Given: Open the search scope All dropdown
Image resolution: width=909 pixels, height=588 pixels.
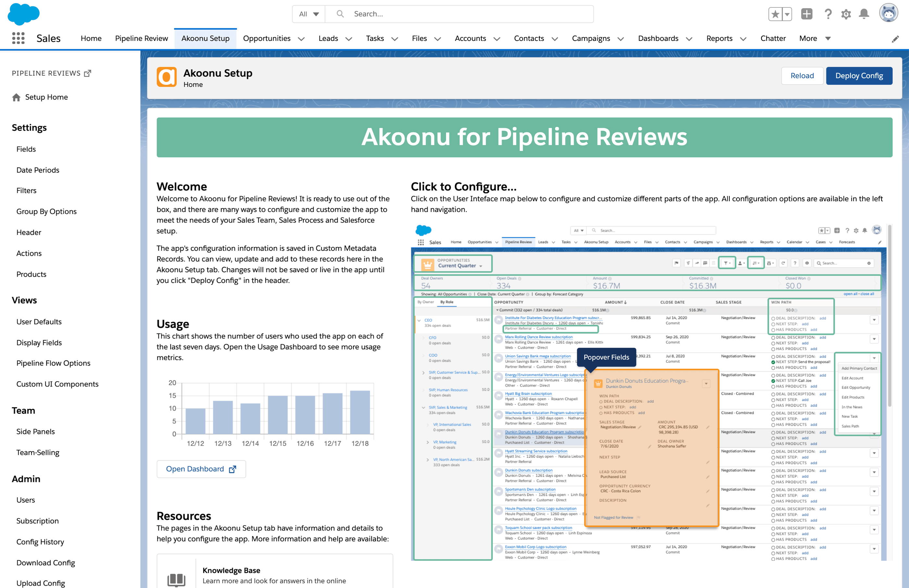Looking at the screenshot, I should pyautogui.click(x=309, y=14).
